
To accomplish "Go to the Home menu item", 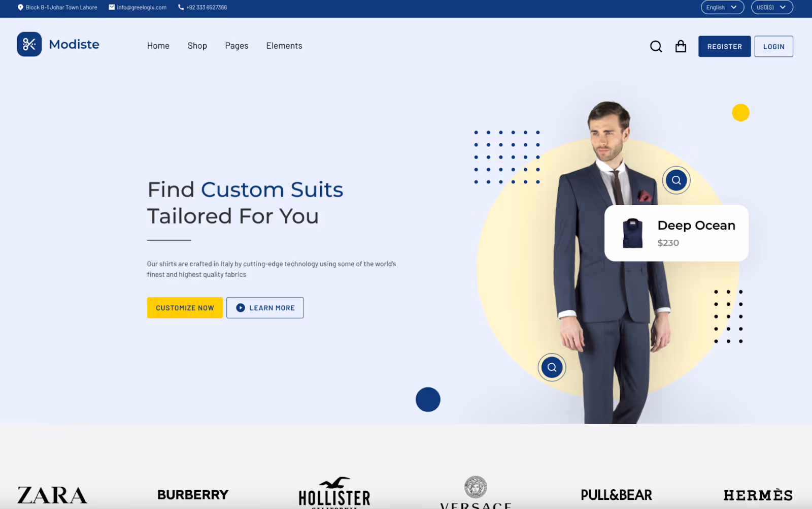I will (x=158, y=46).
